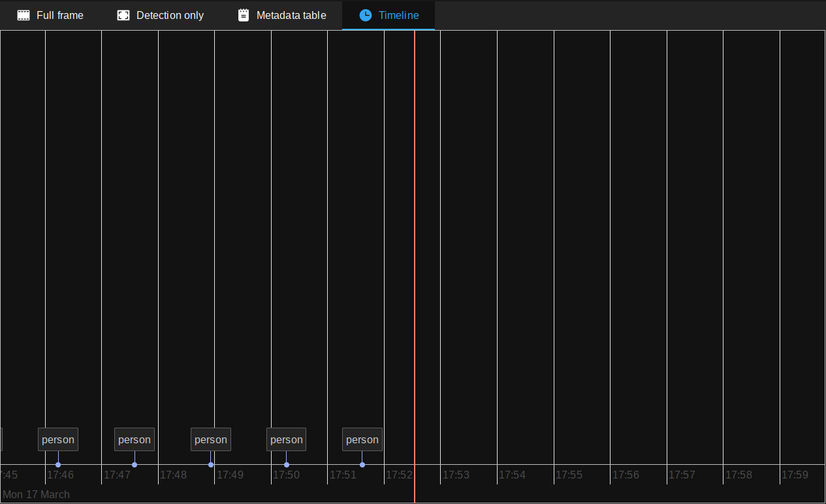
Task: Click the blue dot marker near 17:51
Action: pos(362,464)
